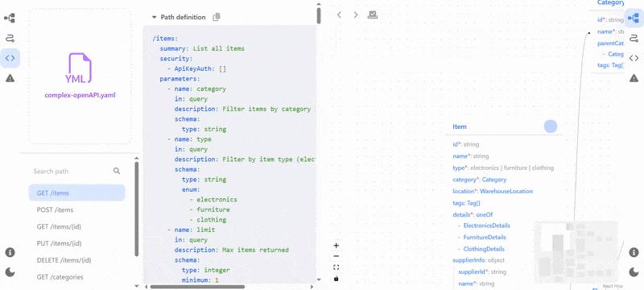The height and width of the screenshot is (290, 644).
Task: Focus the Search path field
Action: click(76, 172)
